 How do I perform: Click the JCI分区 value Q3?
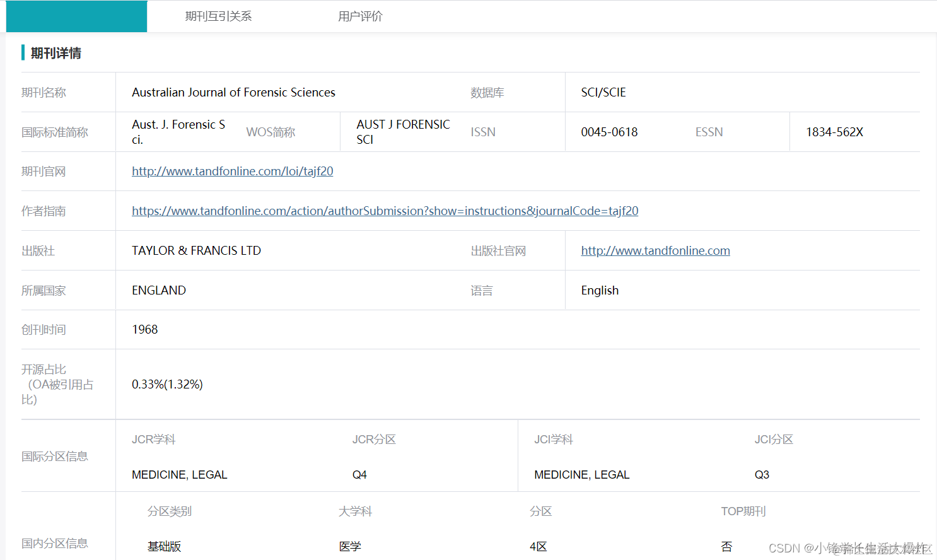click(762, 475)
